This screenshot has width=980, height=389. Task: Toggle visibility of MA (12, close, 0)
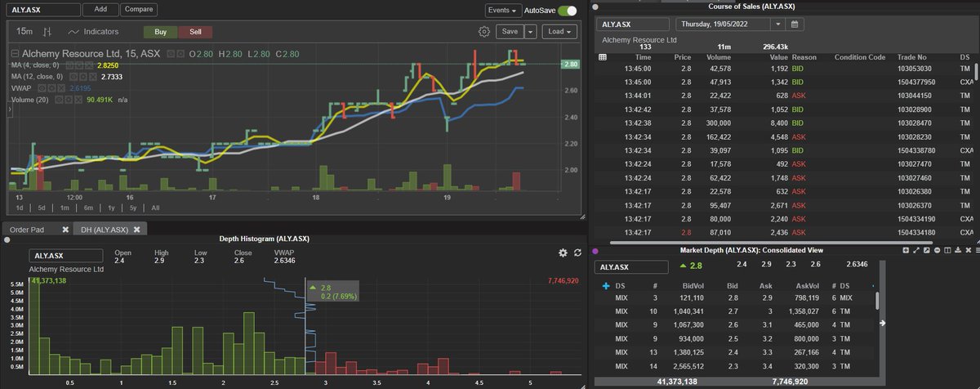[x=73, y=77]
